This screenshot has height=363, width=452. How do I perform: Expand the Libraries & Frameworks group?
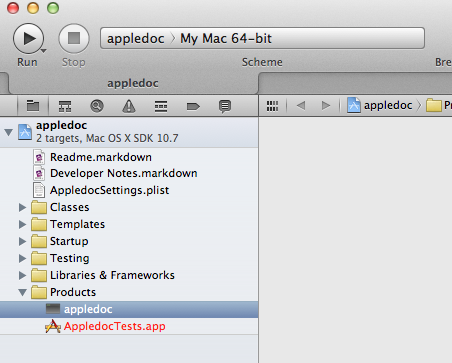(22, 275)
